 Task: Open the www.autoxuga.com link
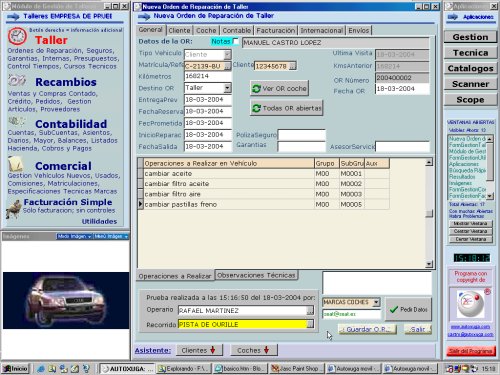[470, 327]
